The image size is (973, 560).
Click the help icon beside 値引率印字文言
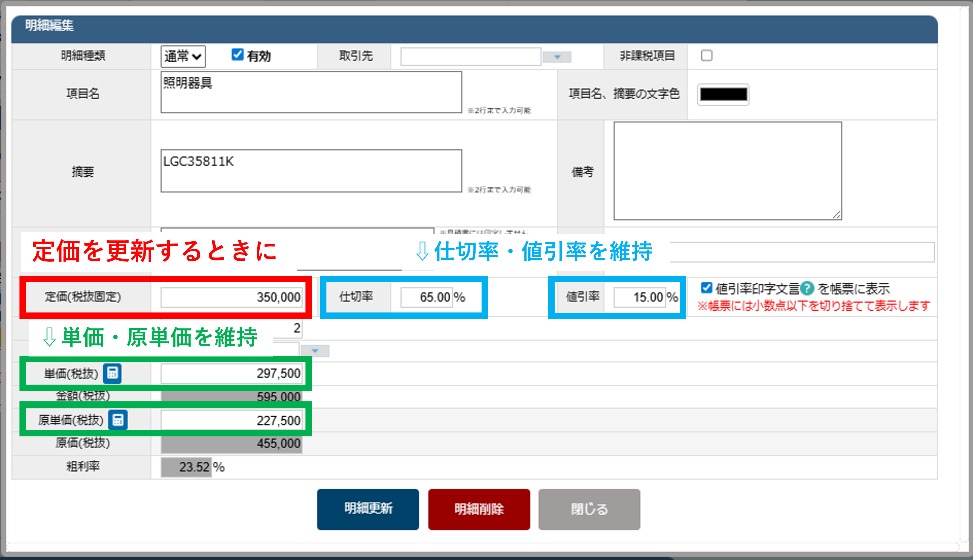[806, 288]
